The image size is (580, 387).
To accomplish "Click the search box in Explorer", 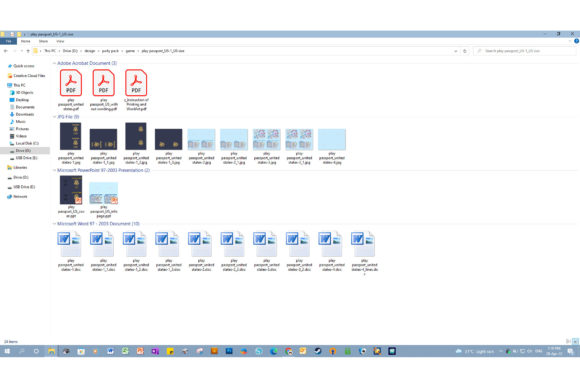I will click(x=525, y=51).
